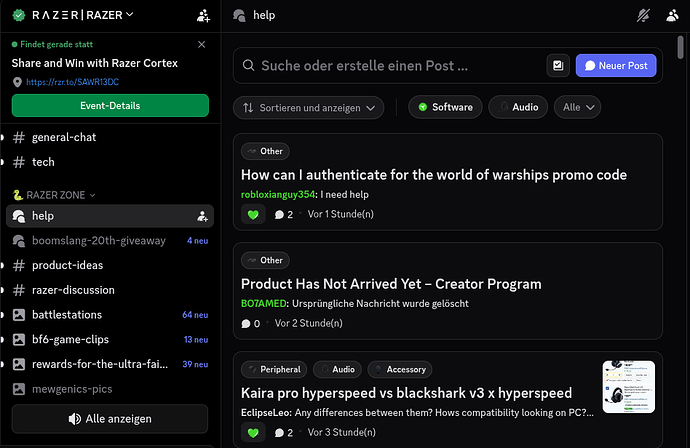Viewport: 690px width, 448px height.
Task: Click the Peripheral tag on Kaira post
Action: coord(274,370)
